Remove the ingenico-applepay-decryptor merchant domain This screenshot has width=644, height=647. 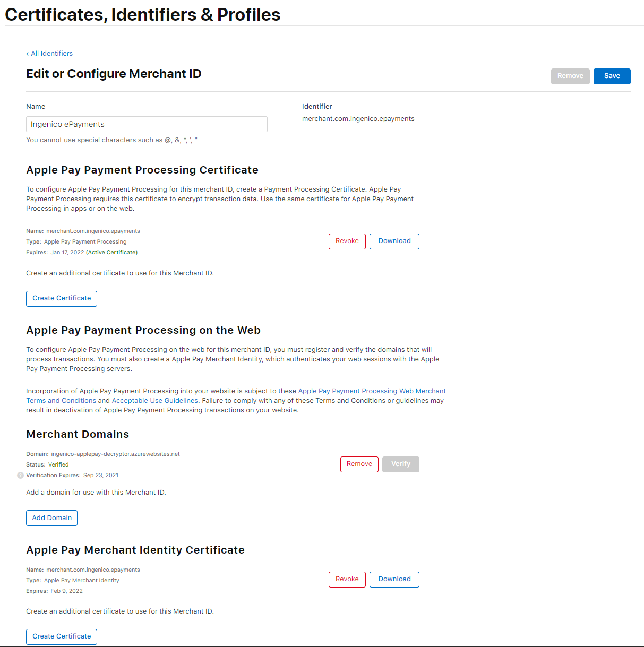[359, 464]
